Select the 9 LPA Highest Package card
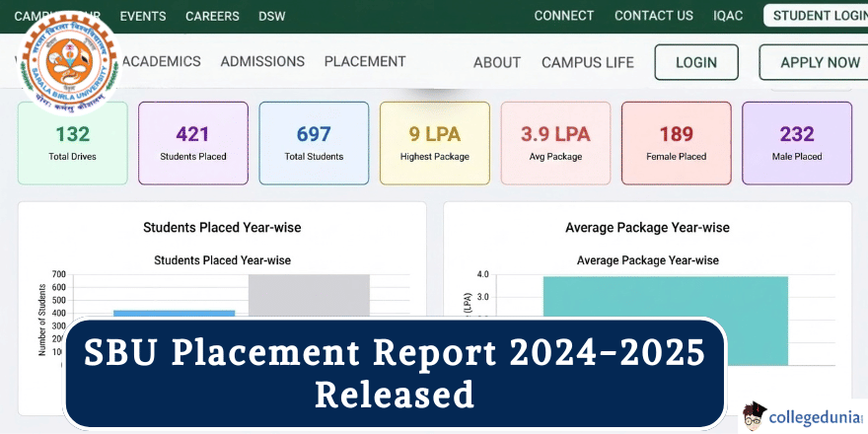This screenshot has height=434, width=868. pos(435,143)
